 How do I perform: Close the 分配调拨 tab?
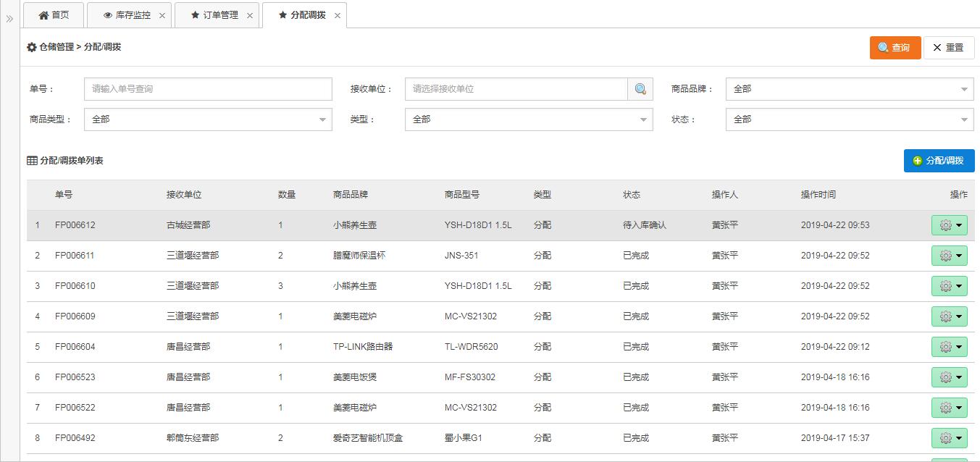click(x=338, y=15)
